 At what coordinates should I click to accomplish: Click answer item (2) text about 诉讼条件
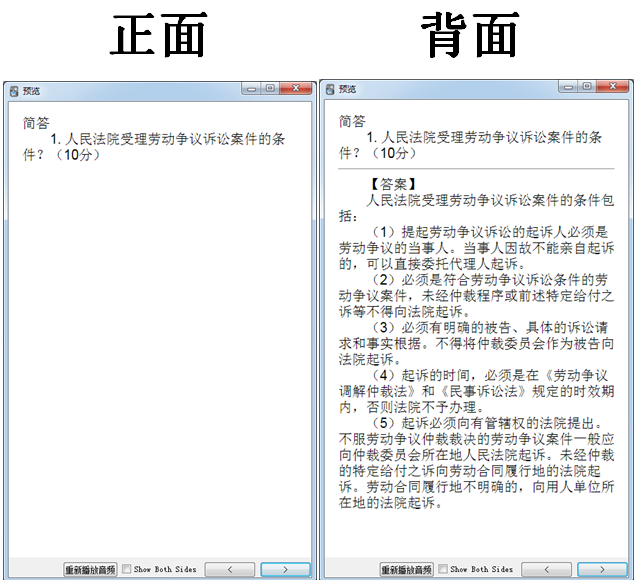[476, 296]
